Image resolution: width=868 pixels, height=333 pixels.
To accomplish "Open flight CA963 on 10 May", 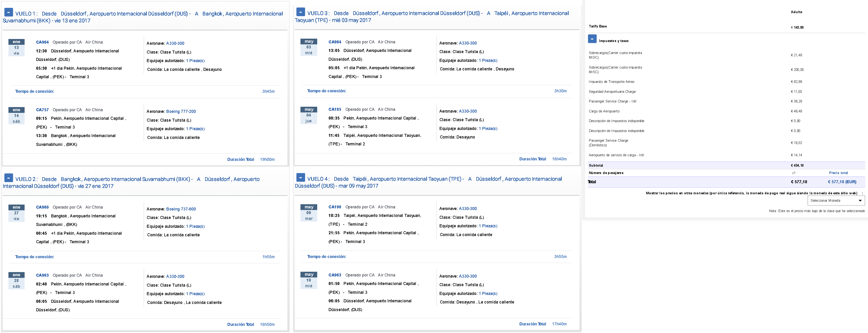I will tap(335, 275).
